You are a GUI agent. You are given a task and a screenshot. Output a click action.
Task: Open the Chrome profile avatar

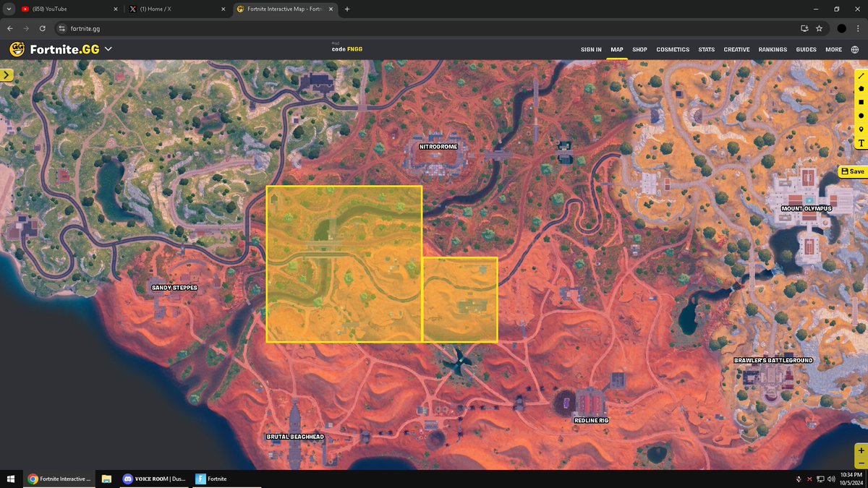pos(841,28)
